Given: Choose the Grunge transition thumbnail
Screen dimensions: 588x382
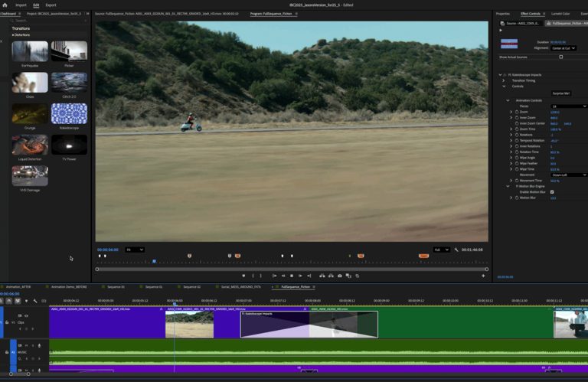Looking at the screenshot, I should pyautogui.click(x=30, y=113).
